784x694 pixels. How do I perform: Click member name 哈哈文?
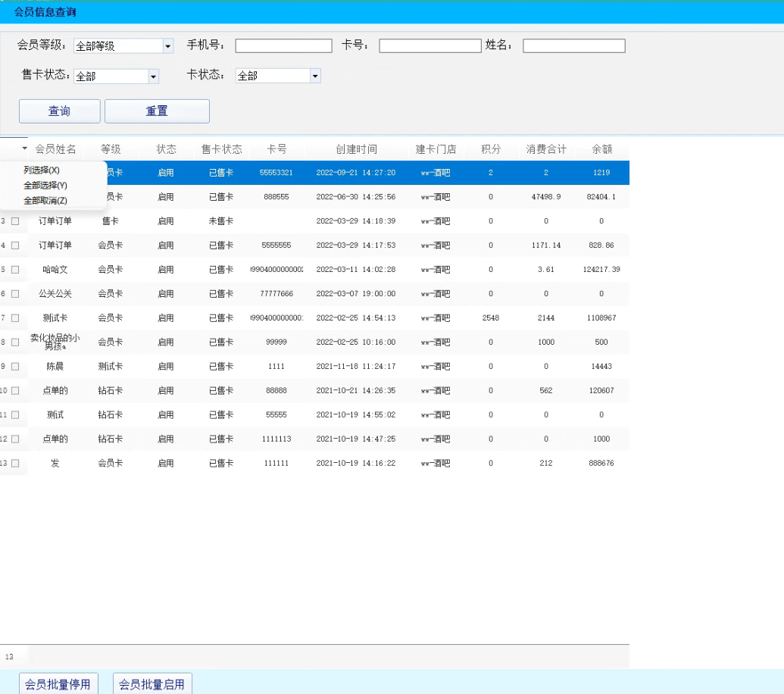click(55, 270)
